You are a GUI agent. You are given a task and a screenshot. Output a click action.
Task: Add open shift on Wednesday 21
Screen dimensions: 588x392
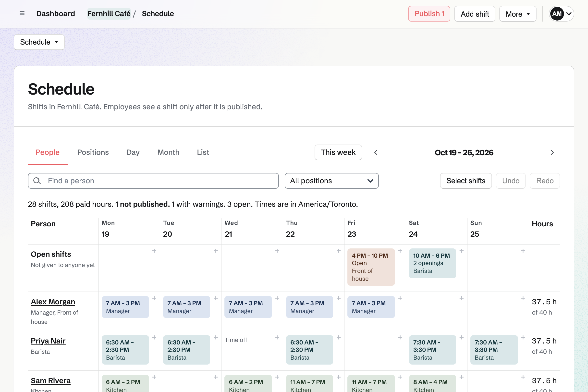coord(277,251)
